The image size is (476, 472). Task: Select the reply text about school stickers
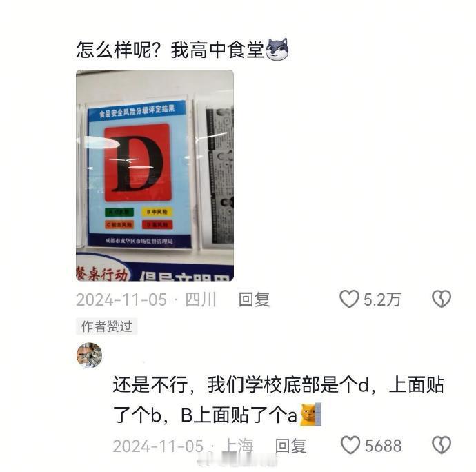coord(279,400)
